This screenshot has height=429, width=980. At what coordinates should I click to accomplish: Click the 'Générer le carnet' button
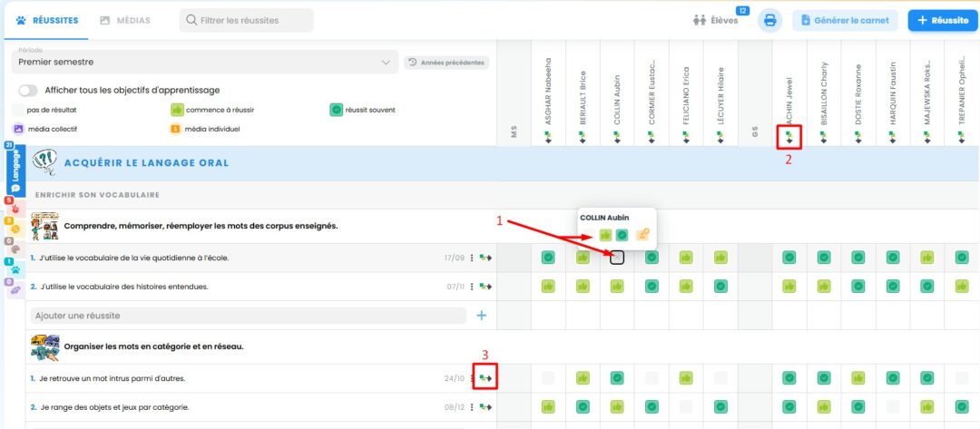845,20
